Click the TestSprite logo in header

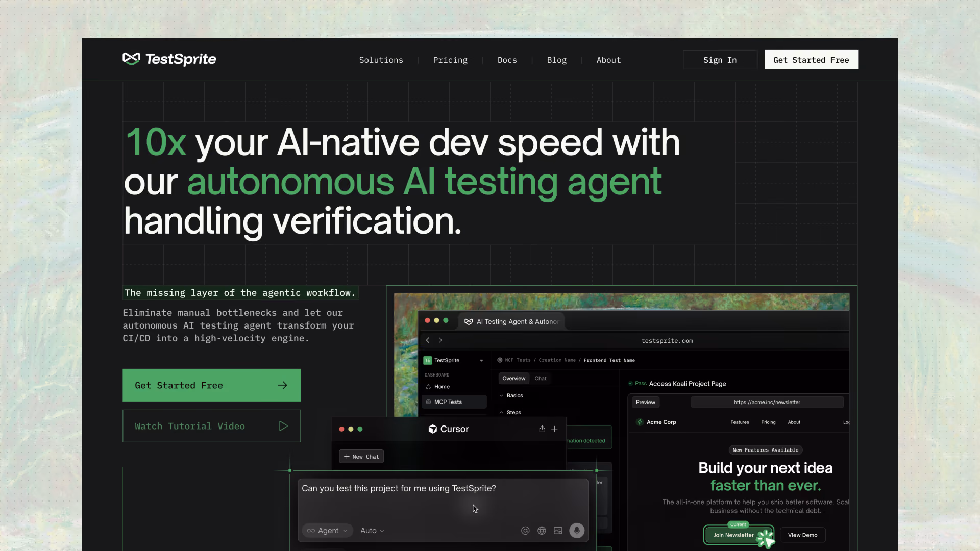click(169, 59)
